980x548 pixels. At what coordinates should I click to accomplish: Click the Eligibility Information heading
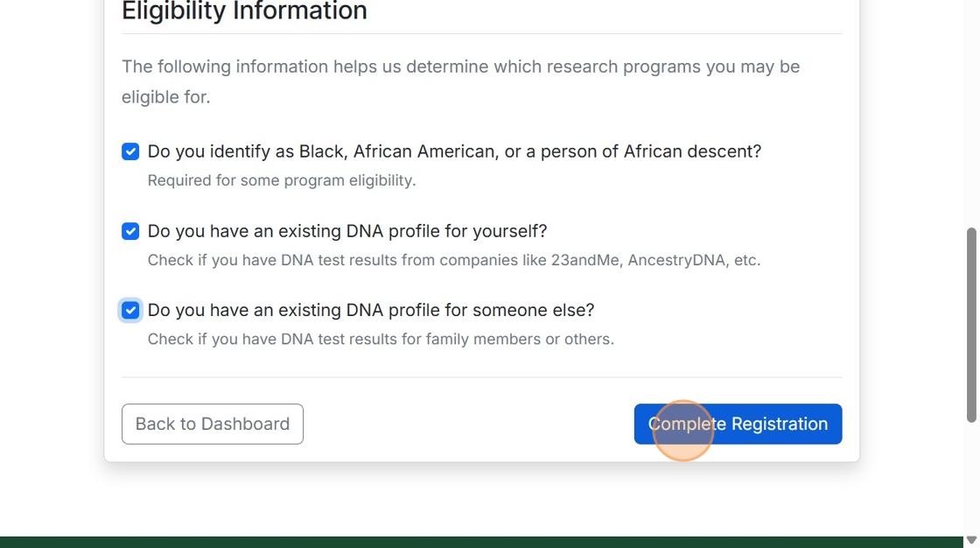click(x=244, y=12)
